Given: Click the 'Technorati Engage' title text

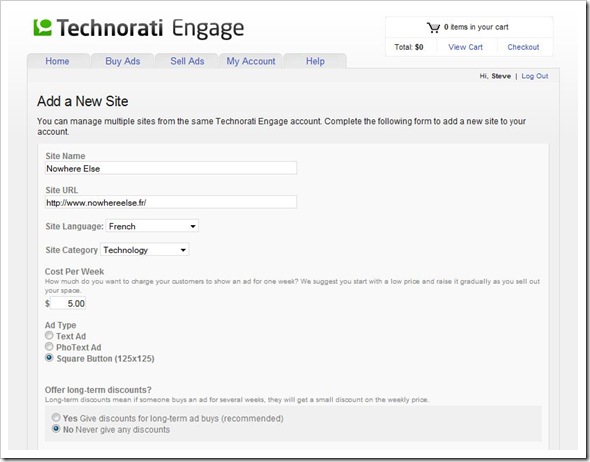Looking at the screenshot, I should [151, 28].
